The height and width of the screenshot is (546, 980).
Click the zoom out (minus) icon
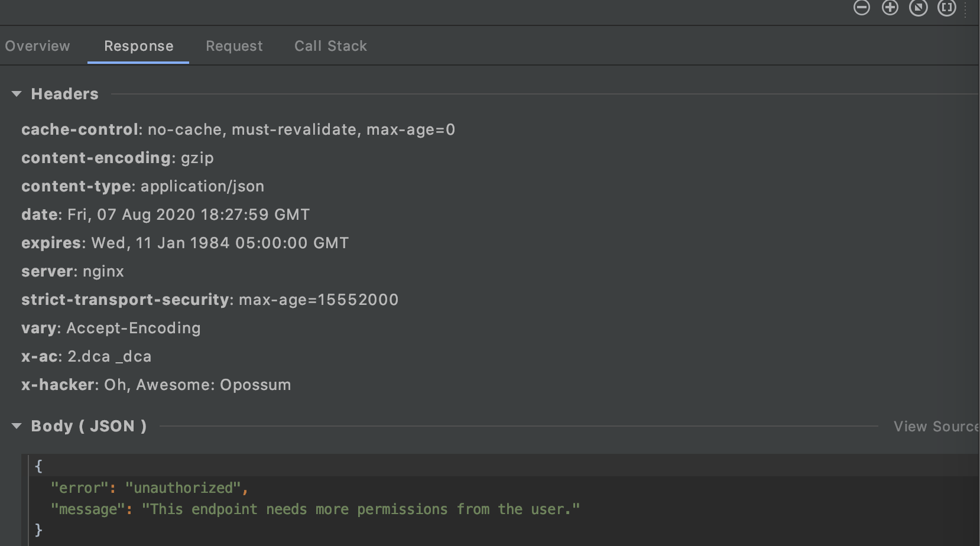pyautogui.click(x=861, y=8)
